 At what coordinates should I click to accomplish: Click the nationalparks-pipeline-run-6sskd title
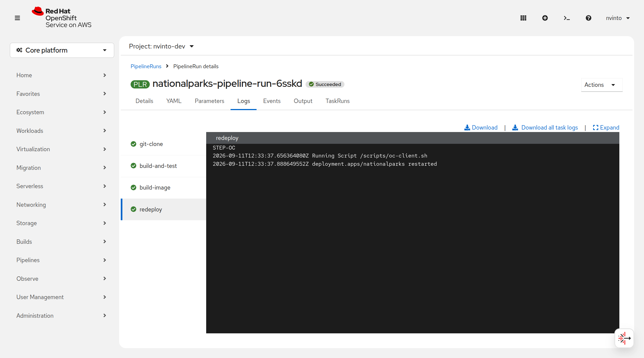click(x=227, y=84)
